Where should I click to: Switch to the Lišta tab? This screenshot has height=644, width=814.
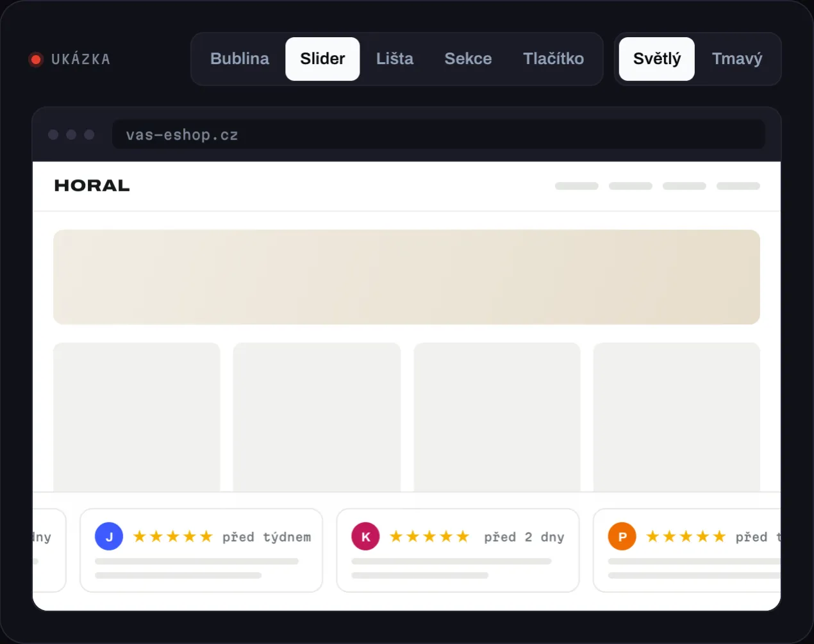point(395,59)
